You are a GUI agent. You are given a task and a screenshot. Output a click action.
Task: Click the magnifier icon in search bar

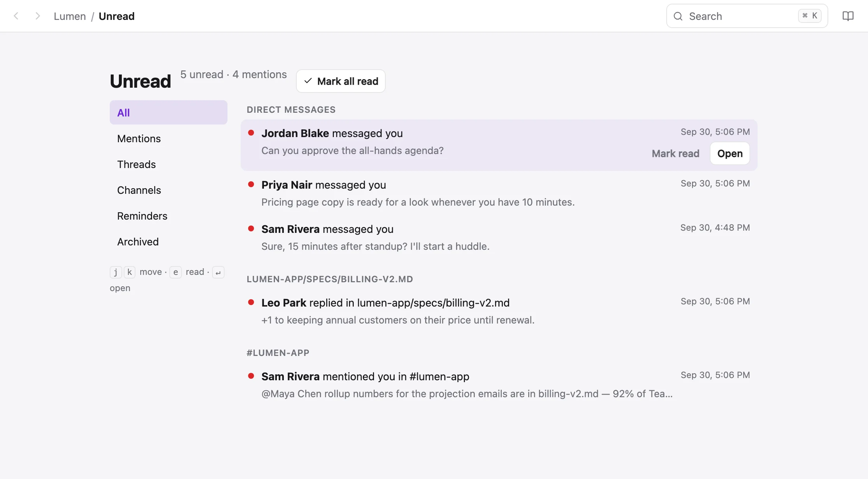point(678,16)
